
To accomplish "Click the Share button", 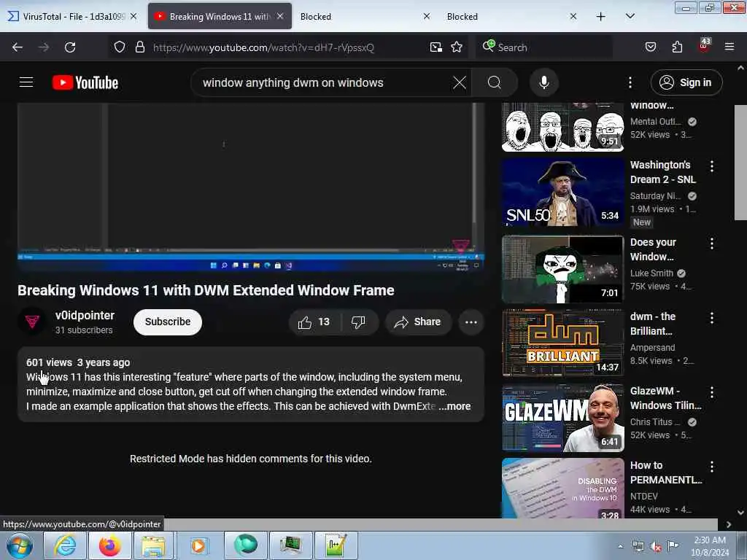I will (418, 322).
